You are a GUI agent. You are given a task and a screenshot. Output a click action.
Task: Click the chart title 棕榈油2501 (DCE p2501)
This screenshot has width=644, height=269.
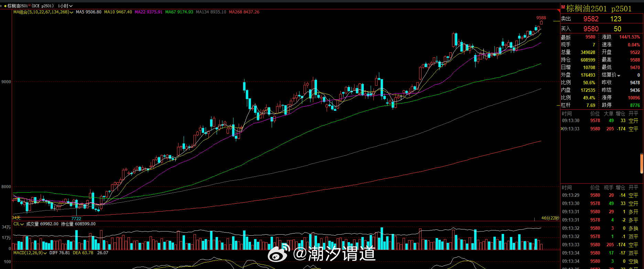(31, 6)
